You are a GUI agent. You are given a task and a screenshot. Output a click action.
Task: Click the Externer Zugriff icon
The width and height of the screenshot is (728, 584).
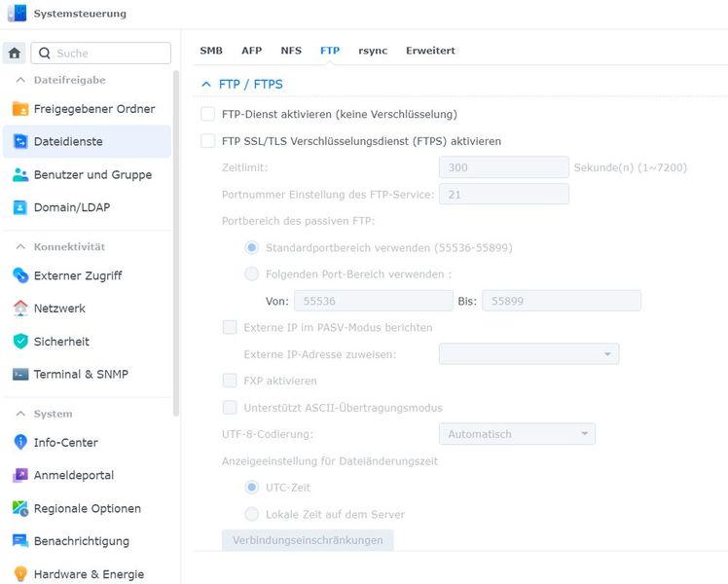(x=20, y=275)
